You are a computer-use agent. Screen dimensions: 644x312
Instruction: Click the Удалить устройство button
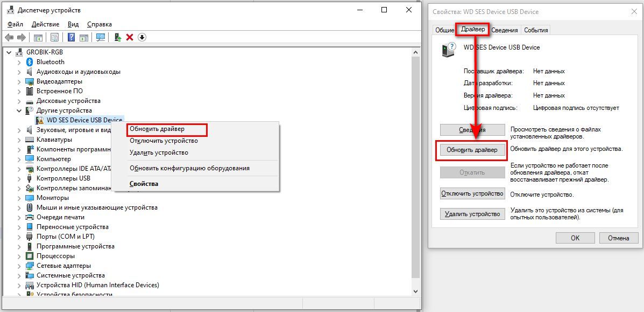coord(472,214)
